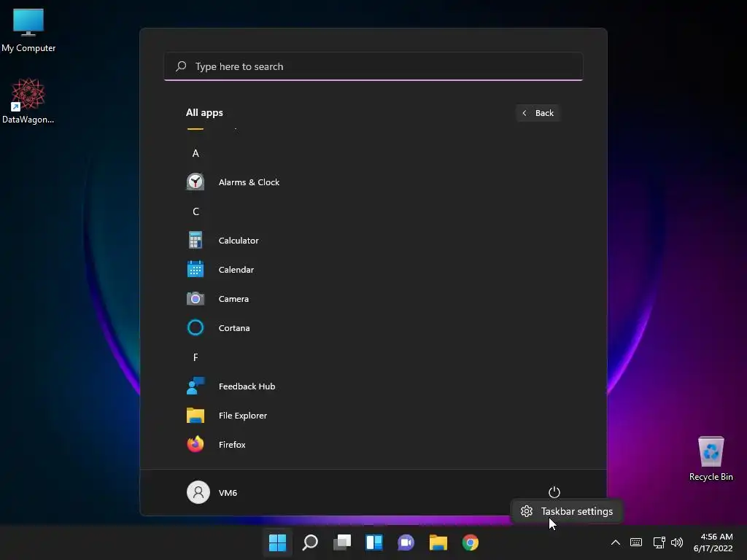The image size is (747, 560).
Task: Open the Cortana app icon
Action: click(196, 327)
